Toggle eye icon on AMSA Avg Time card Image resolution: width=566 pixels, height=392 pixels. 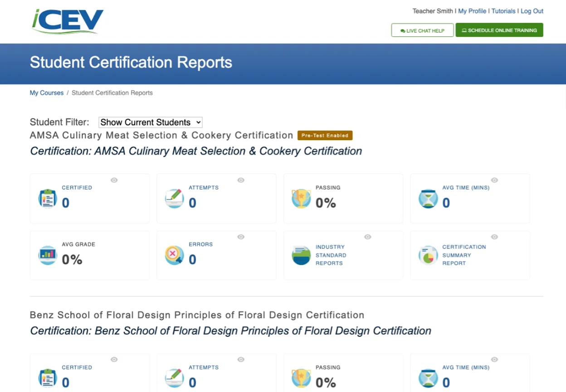494,180
